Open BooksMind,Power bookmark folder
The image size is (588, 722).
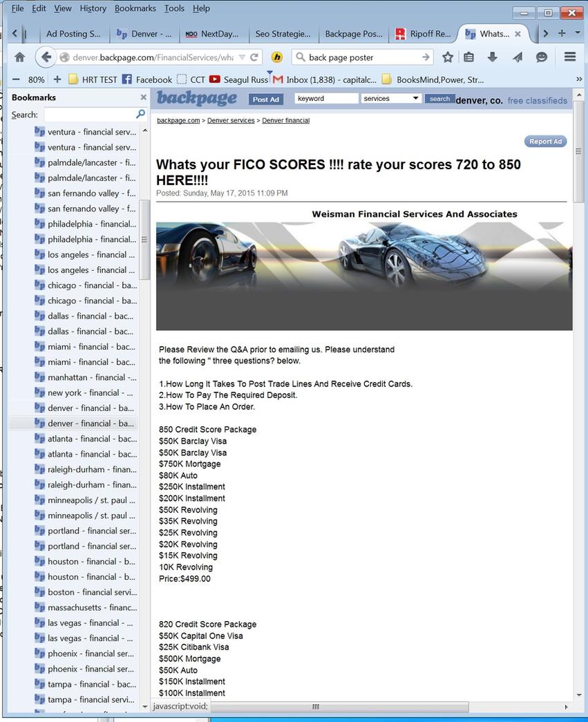coord(433,79)
